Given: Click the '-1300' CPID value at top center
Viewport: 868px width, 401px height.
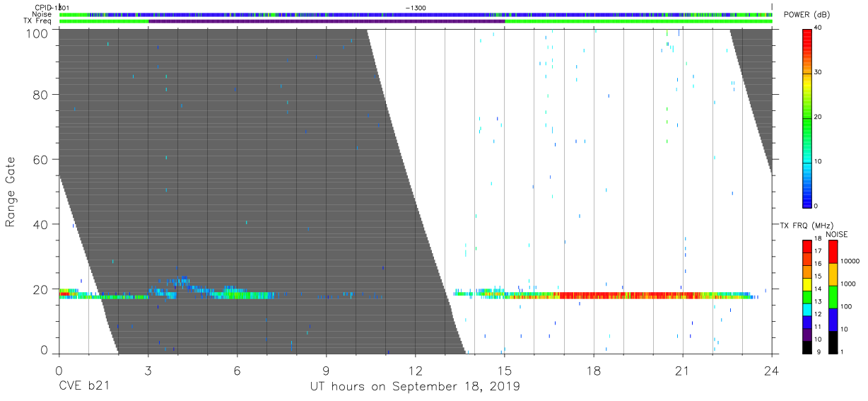Looking at the screenshot, I should pos(416,8).
